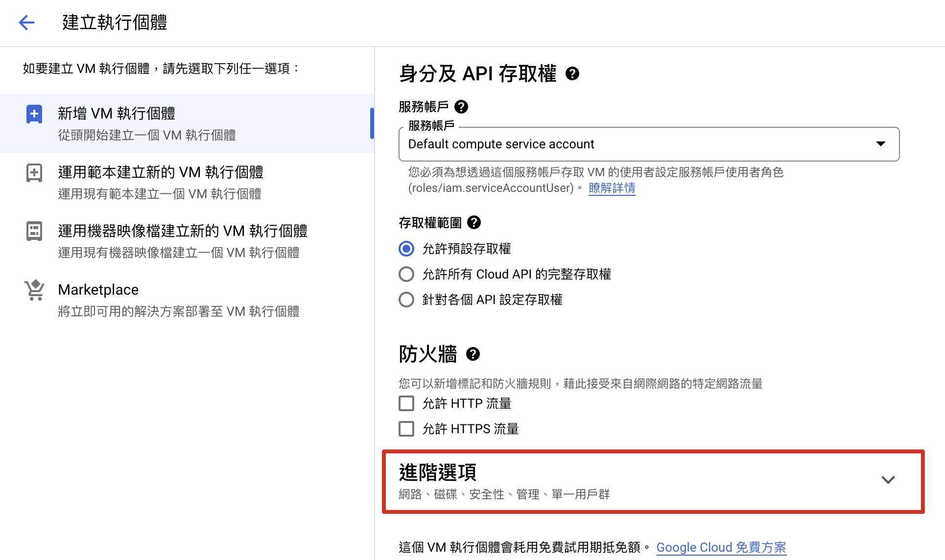Click the Google Cloud 免費方案 link
The height and width of the screenshot is (560, 945).
coord(721,547)
